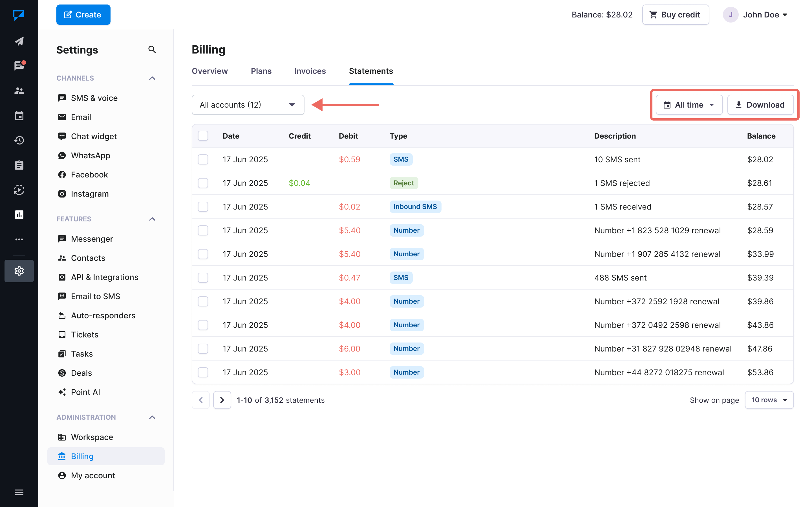The height and width of the screenshot is (507, 812).
Task: Click the Settings search magnifier icon
Action: [152, 50]
